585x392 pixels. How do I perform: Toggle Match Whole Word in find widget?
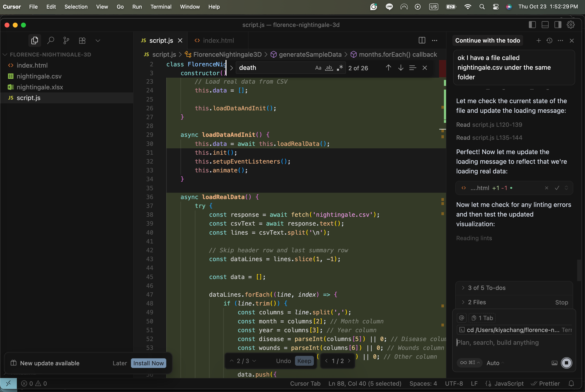point(329,68)
